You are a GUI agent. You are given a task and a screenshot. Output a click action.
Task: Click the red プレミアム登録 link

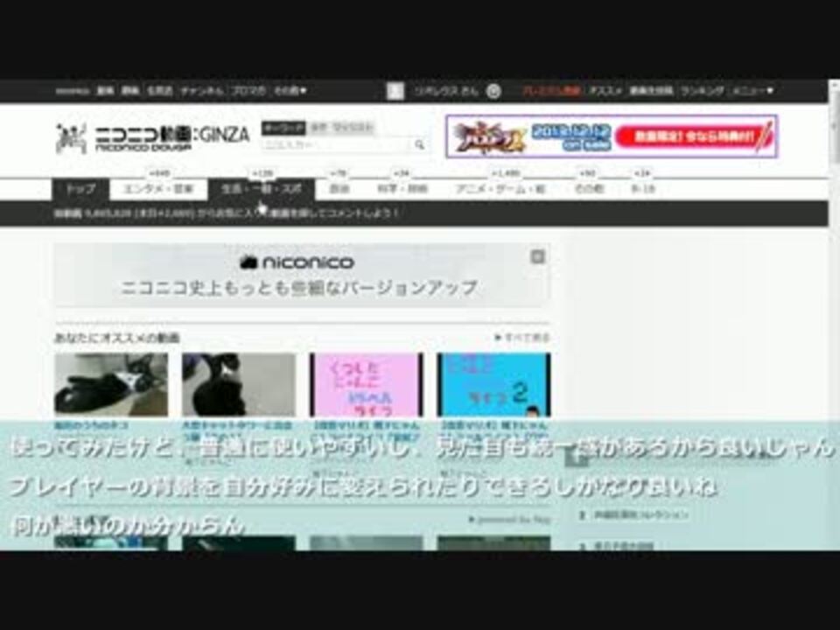coord(552,91)
